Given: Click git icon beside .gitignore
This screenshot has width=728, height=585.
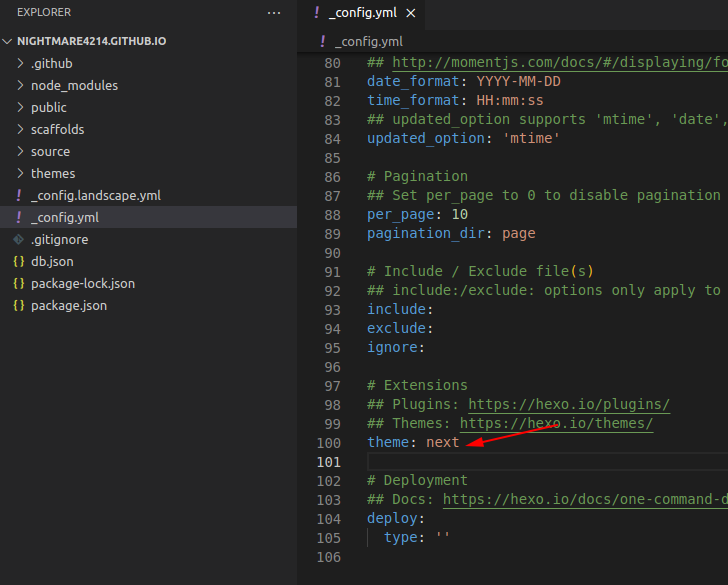Looking at the screenshot, I should tap(19, 240).
